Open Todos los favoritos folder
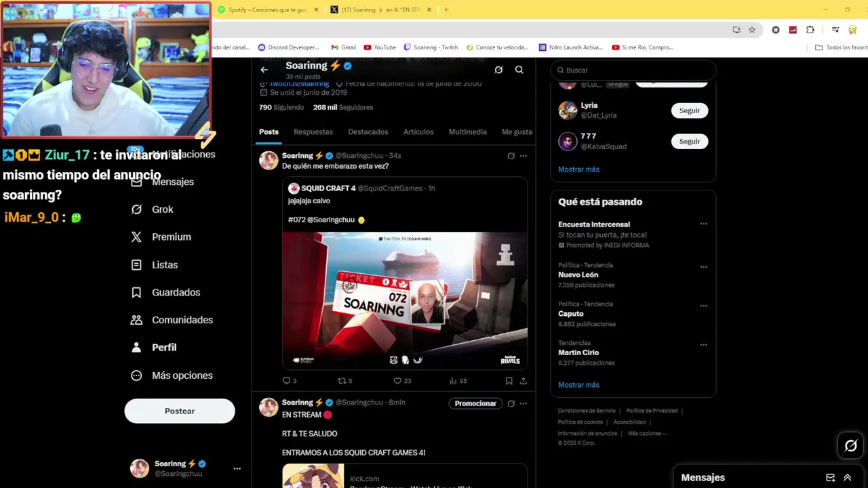Screen dimensions: 868x488 pyautogui.click(x=842, y=47)
